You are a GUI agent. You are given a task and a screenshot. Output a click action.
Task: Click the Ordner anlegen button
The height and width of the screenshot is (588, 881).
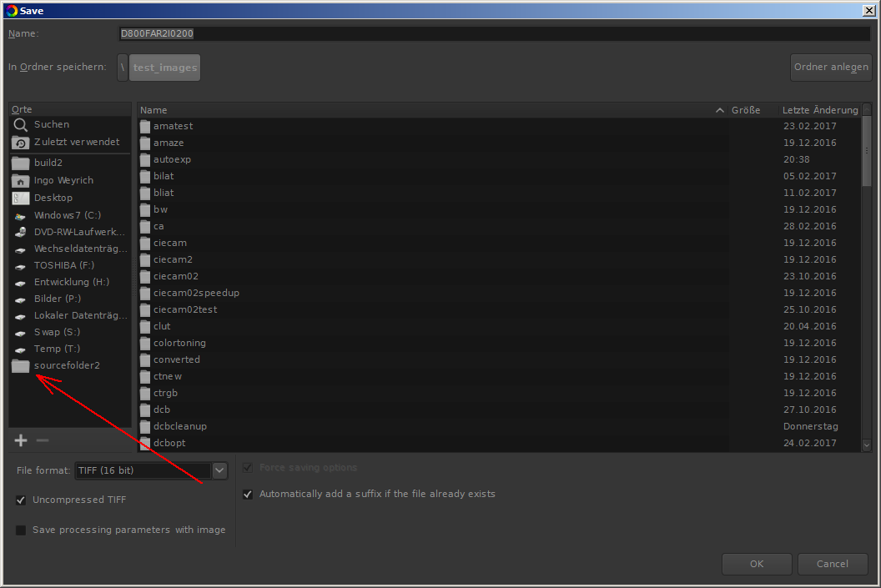[830, 68]
